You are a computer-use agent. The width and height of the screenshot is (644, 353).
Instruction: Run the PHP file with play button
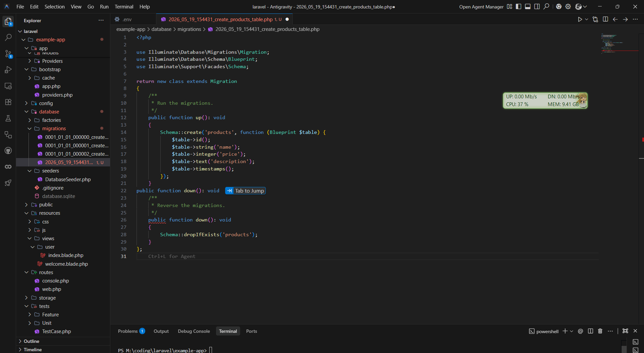(x=580, y=19)
